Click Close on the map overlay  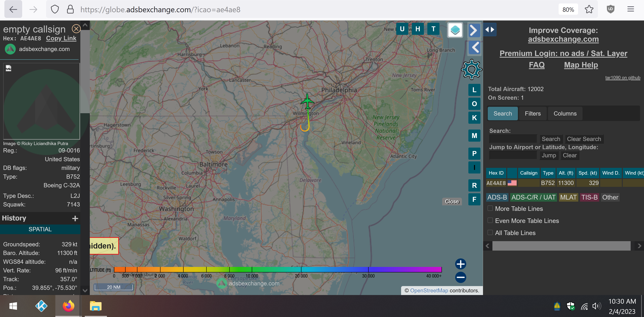[x=452, y=201]
